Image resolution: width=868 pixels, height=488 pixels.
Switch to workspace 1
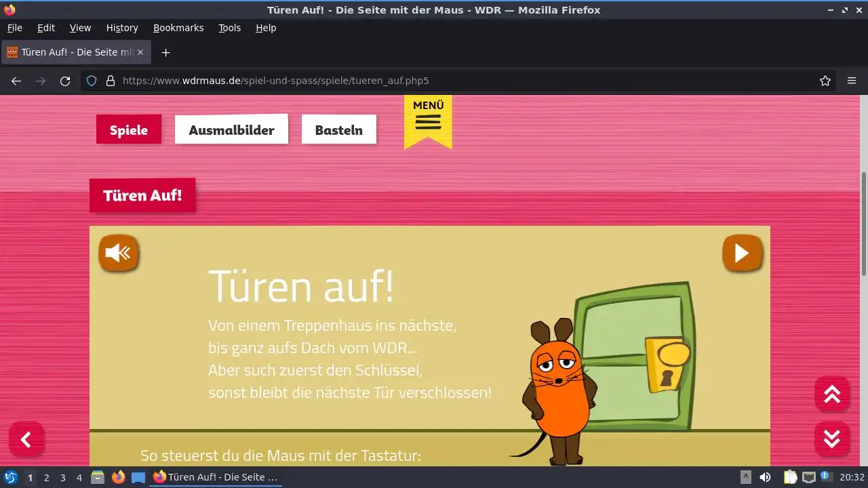(30, 477)
